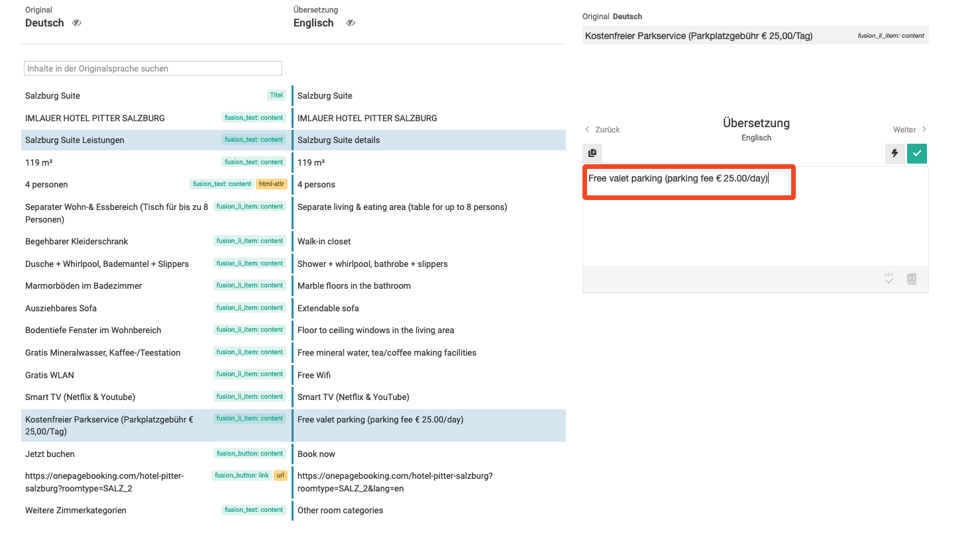The height and width of the screenshot is (555, 980).
Task: Click the ABC spellcheck icon
Action: tap(889, 279)
